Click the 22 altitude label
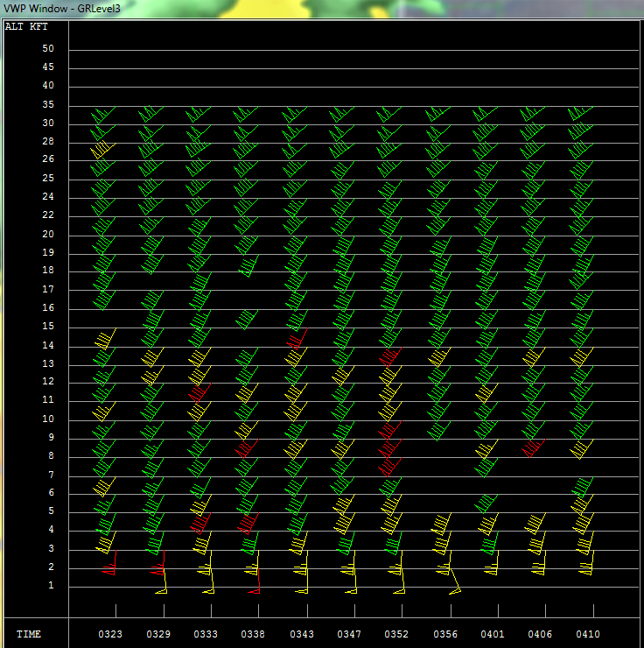 [48, 215]
